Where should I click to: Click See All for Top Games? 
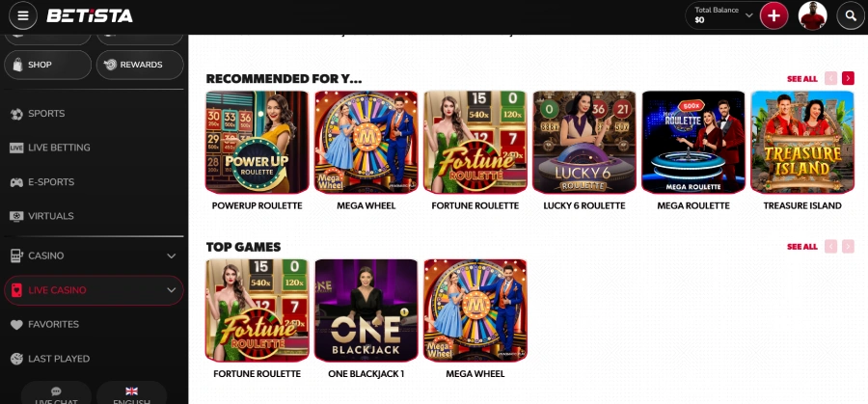(x=802, y=246)
